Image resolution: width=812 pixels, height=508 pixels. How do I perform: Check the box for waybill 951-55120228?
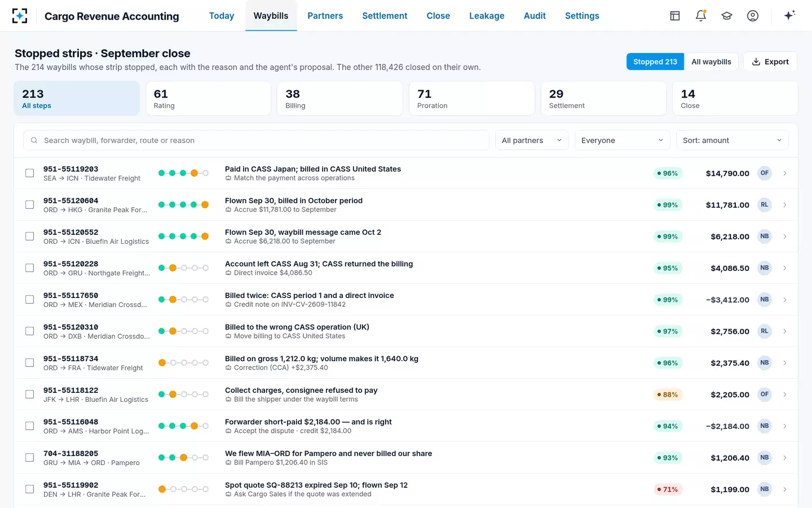pyautogui.click(x=30, y=268)
